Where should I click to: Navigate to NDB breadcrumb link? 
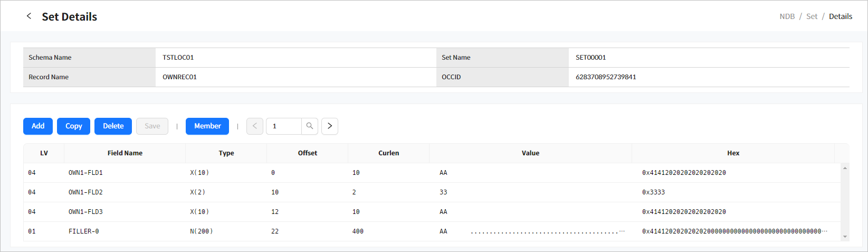(787, 16)
